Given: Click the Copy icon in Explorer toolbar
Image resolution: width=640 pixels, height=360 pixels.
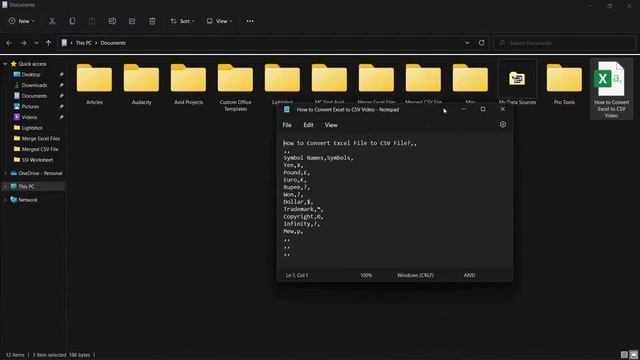Looking at the screenshot, I should 72,21.
